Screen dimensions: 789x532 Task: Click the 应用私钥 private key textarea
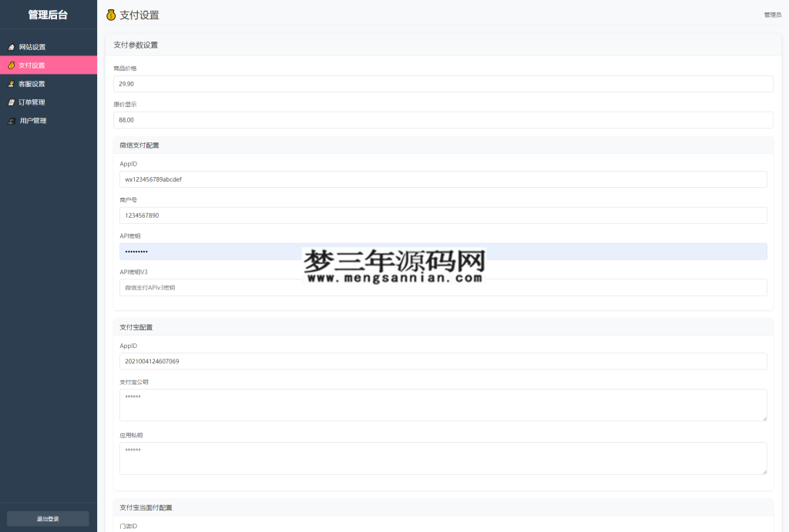[443, 457]
